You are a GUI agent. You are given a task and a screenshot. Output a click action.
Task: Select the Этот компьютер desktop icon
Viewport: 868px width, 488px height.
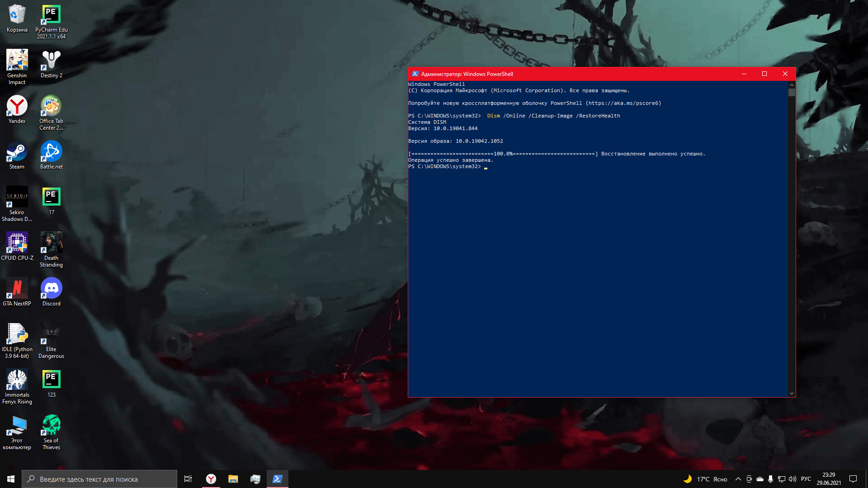pyautogui.click(x=17, y=432)
